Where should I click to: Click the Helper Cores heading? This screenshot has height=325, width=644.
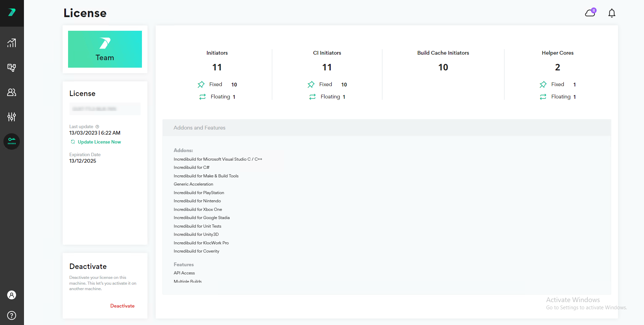tap(557, 53)
